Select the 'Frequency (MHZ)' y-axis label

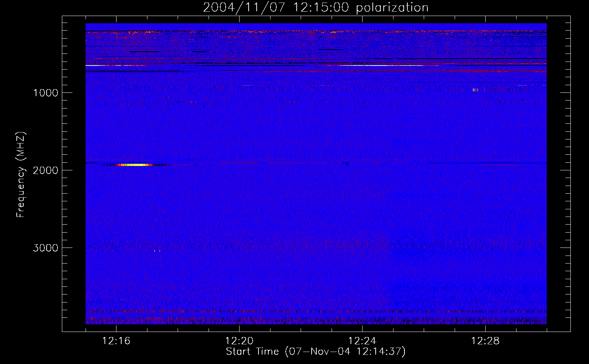(x=21, y=175)
